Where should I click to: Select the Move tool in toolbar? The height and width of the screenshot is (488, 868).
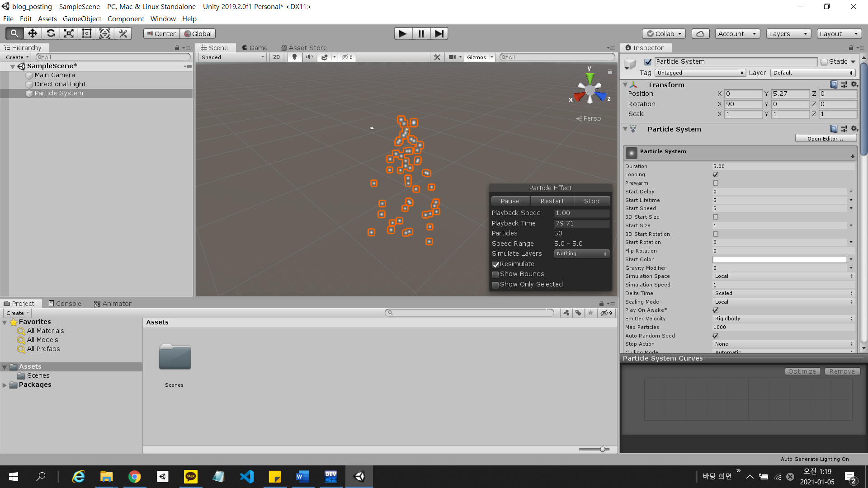pos(32,33)
